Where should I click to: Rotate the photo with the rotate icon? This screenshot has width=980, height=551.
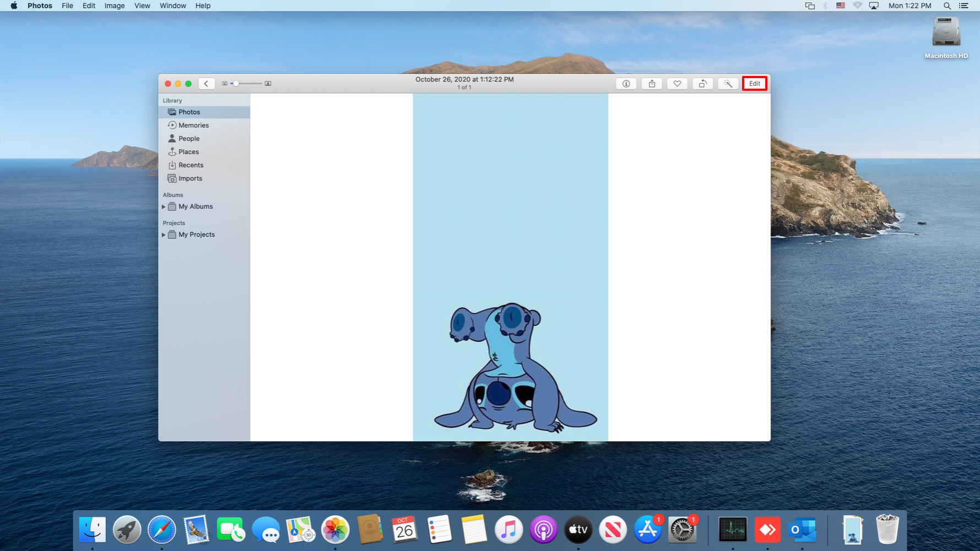[x=702, y=84]
